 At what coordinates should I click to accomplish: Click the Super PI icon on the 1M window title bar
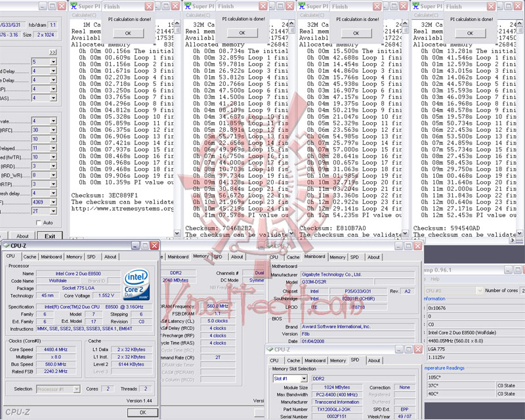click(x=73, y=6)
